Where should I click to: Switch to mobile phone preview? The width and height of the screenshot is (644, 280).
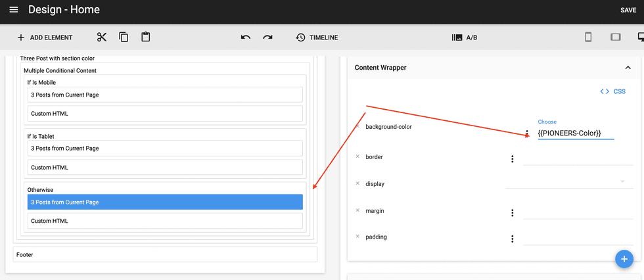point(588,37)
